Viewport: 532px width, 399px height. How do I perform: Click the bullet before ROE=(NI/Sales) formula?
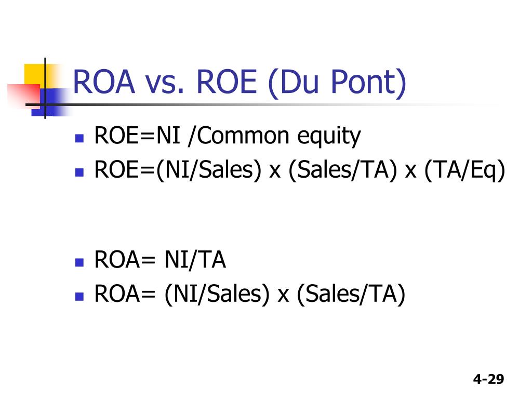[x=79, y=172]
